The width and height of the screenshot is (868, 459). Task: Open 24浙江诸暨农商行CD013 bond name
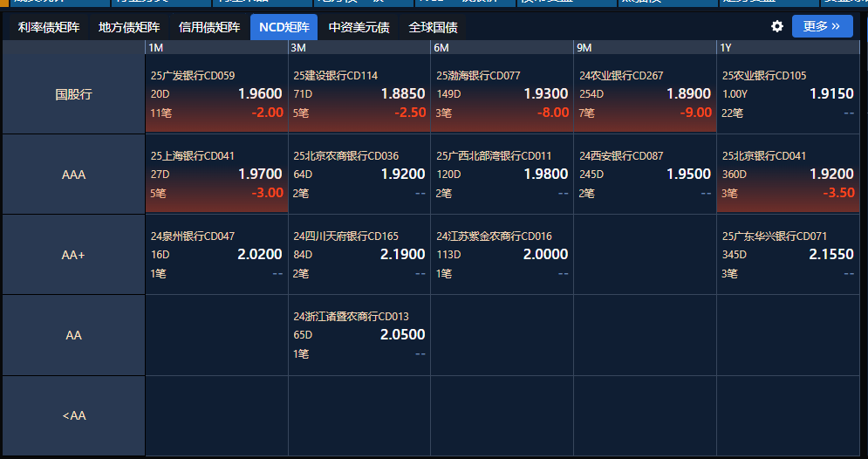[351, 316]
